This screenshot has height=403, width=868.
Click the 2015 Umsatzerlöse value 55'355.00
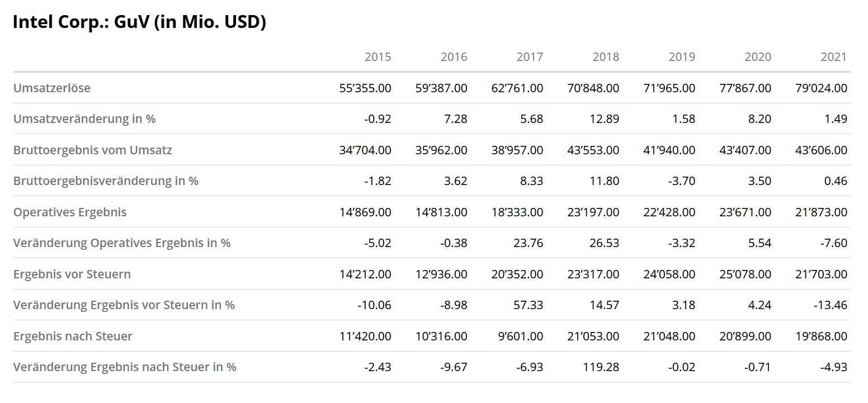[365, 88]
